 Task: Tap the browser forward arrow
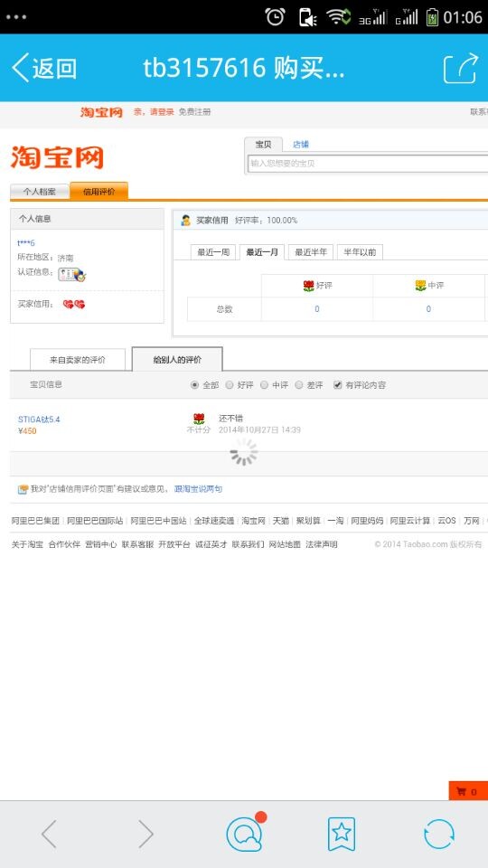tap(145, 834)
